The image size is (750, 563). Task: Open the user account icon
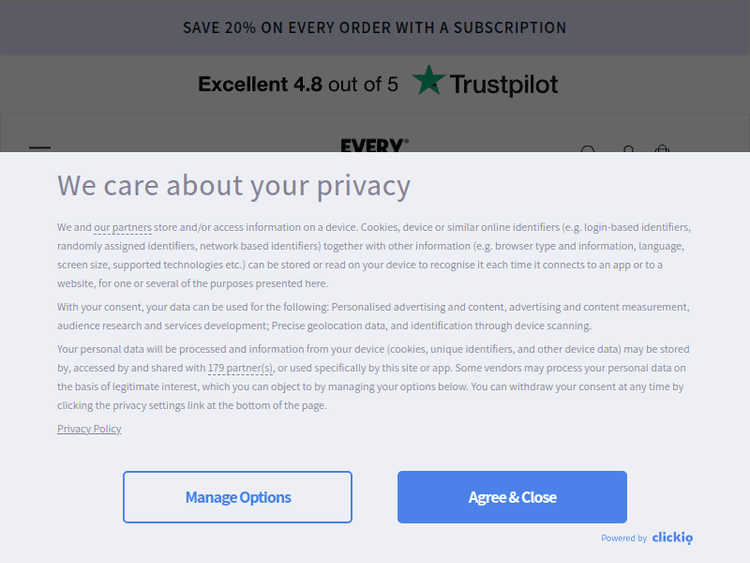point(629,148)
